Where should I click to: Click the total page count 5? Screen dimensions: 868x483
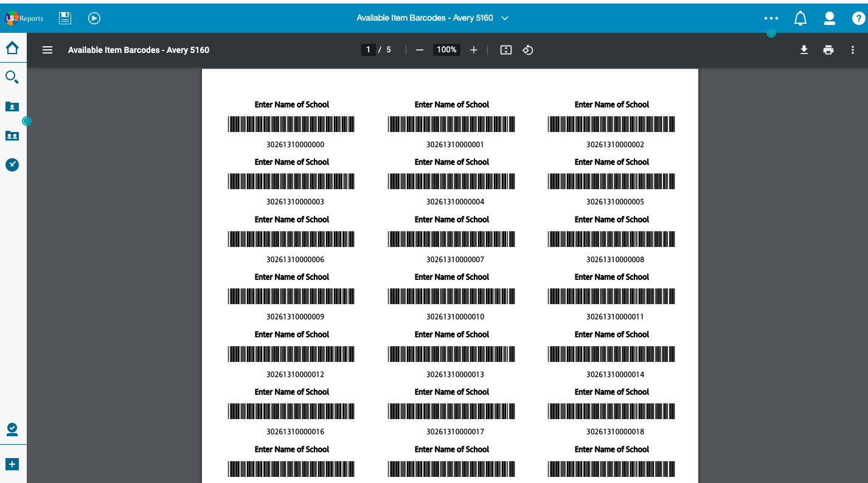click(x=389, y=50)
